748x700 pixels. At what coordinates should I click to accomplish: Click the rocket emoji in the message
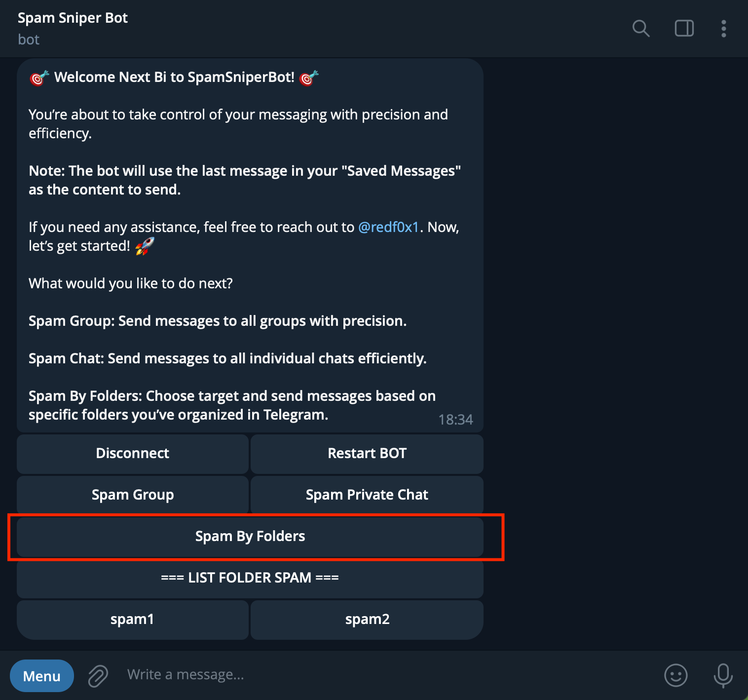coord(145,246)
